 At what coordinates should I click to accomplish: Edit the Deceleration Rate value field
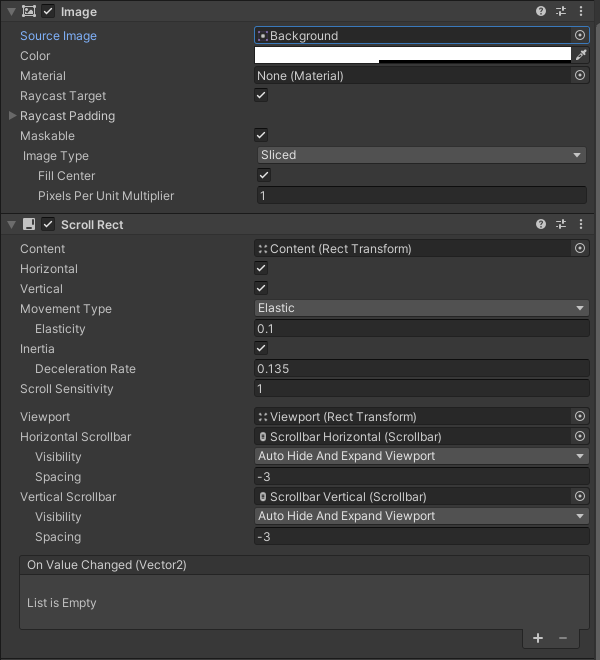(421, 368)
